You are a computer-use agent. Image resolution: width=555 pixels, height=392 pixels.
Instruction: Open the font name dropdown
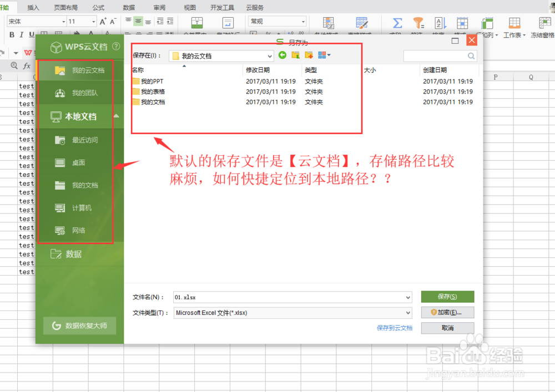click(63, 22)
